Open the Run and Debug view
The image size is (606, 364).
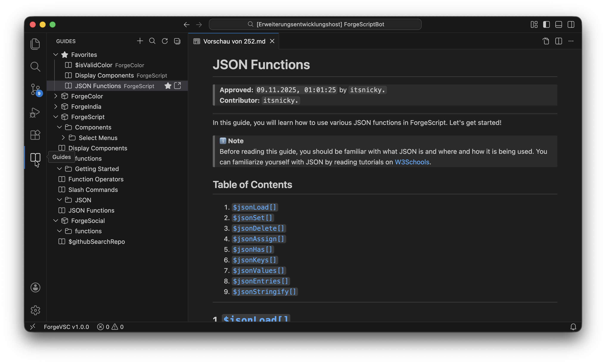(x=35, y=112)
